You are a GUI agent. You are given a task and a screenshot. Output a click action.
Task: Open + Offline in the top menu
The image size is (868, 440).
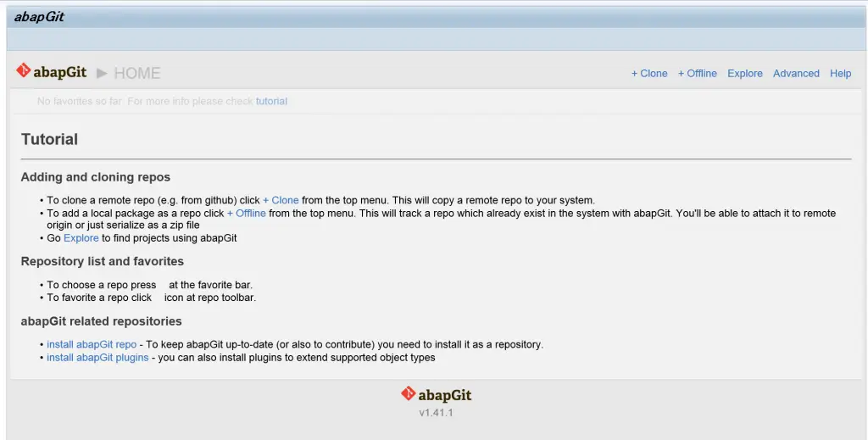coord(698,73)
